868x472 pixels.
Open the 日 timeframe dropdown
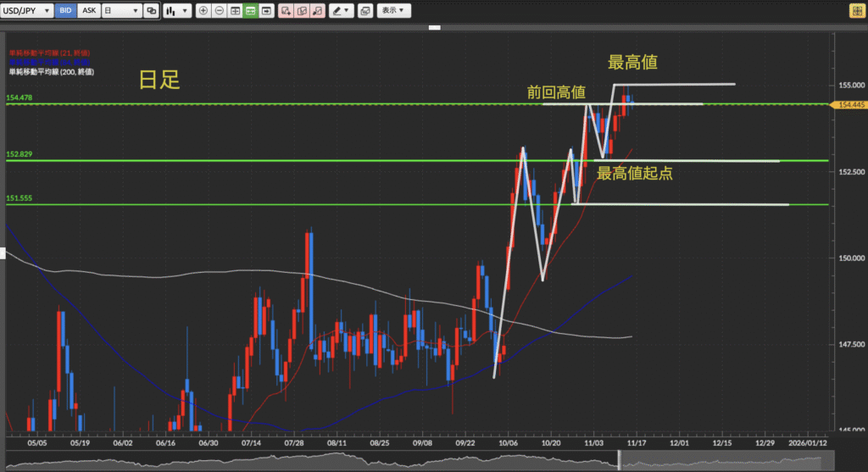coord(121,11)
